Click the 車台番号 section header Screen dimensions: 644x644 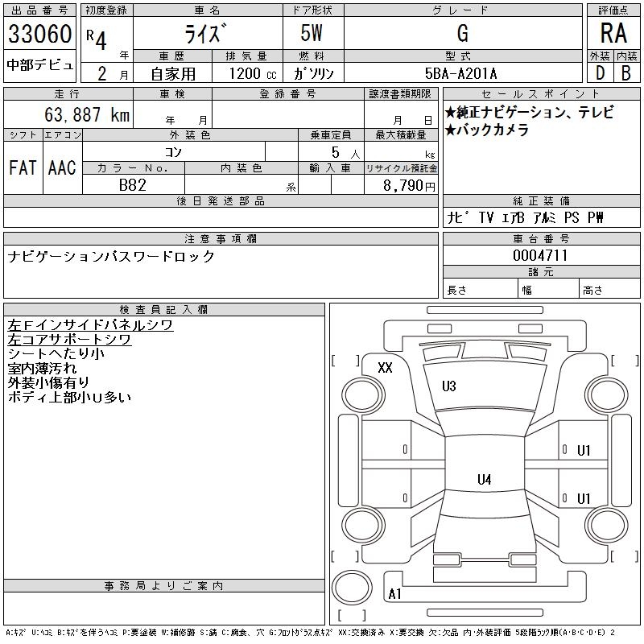click(541, 238)
